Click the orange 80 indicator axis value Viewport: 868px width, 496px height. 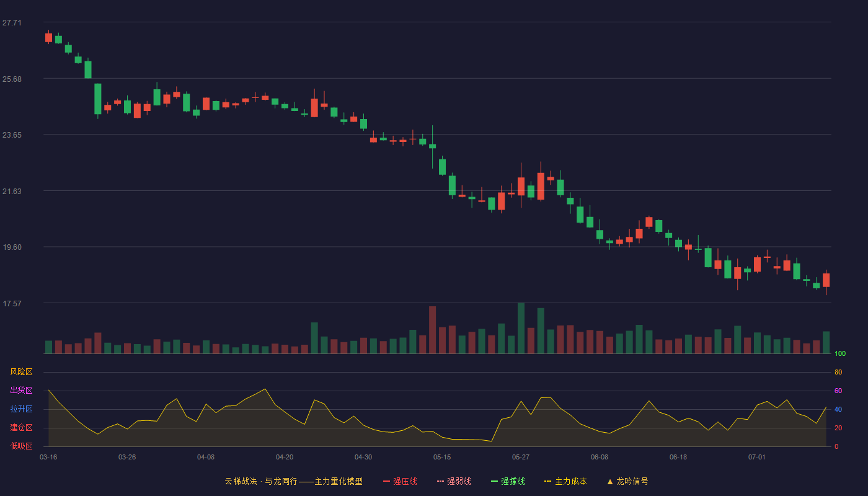[x=838, y=372]
